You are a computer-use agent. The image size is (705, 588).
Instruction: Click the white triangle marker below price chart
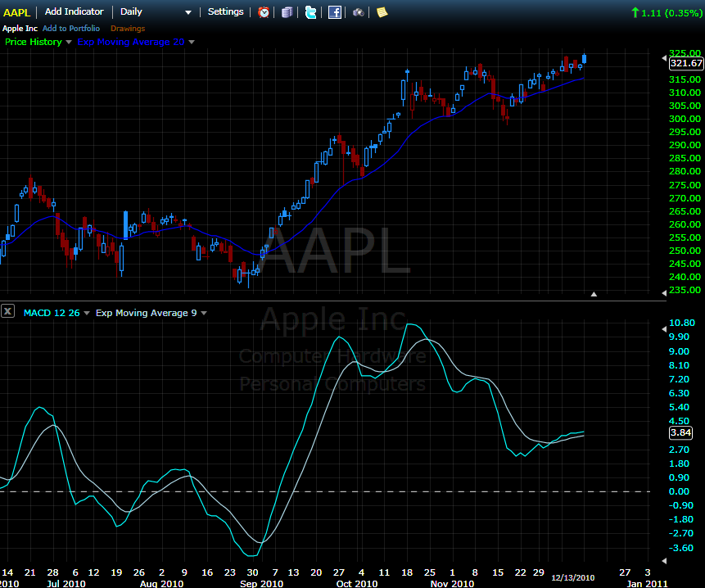tap(594, 294)
